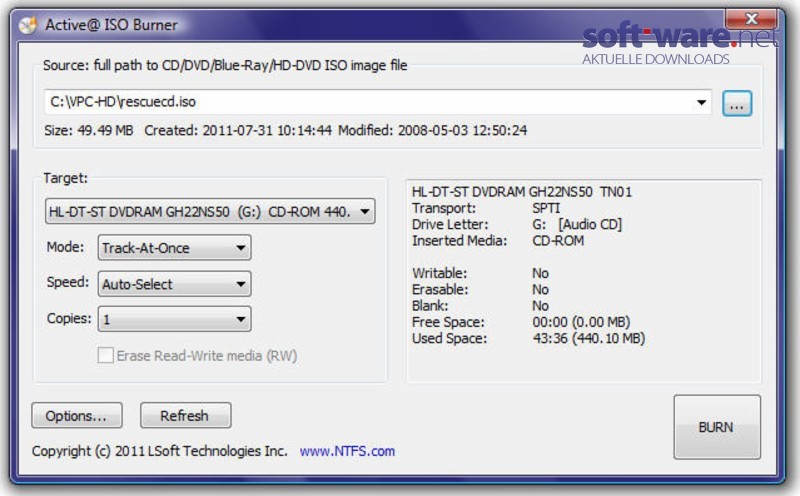The height and width of the screenshot is (496, 800).
Task: Click the "Erasable:" label
Action: pyautogui.click(x=440, y=290)
